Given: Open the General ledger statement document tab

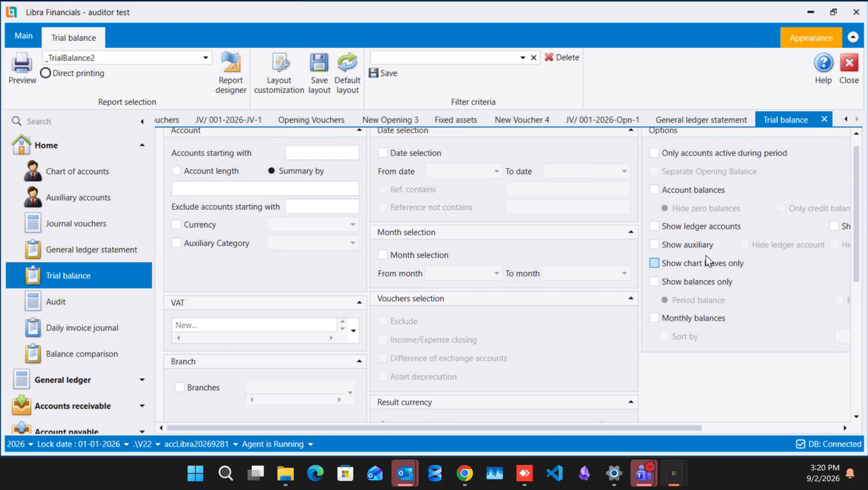Looking at the screenshot, I should pyautogui.click(x=701, y=120).
